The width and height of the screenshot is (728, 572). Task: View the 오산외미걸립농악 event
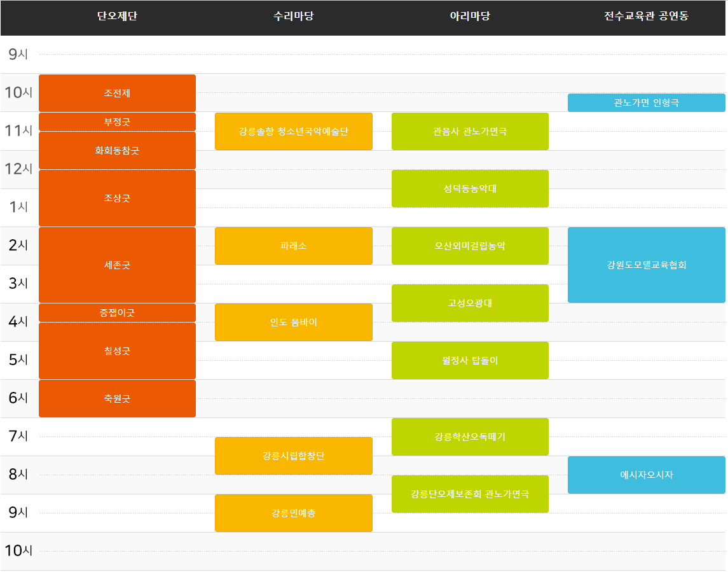coord(470,246)
